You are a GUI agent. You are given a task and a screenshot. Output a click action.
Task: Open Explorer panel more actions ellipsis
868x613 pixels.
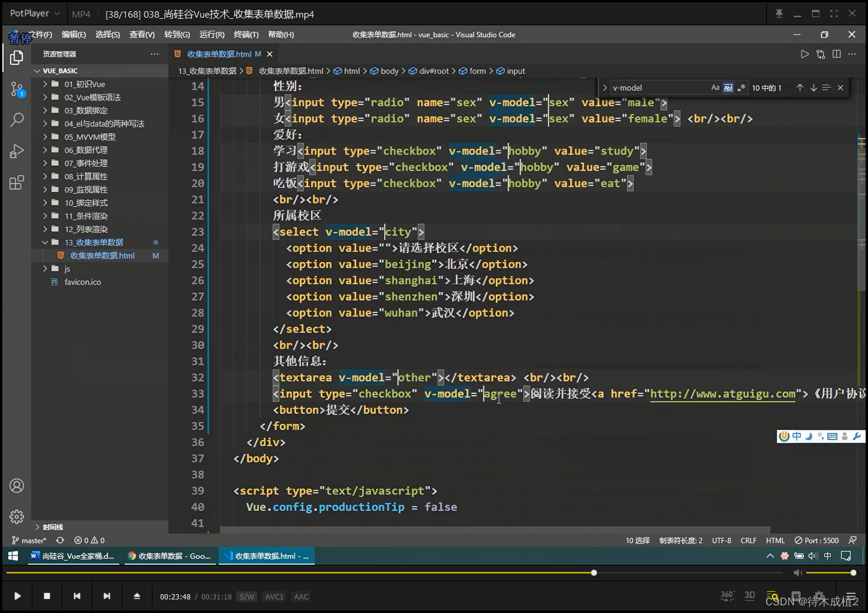tap(154, 54)
